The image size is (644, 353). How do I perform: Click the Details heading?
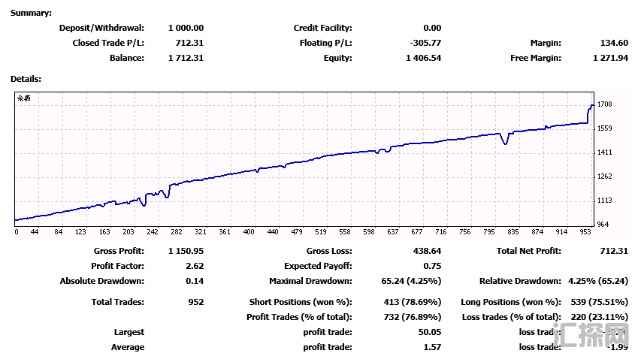[x=26, y=79]
